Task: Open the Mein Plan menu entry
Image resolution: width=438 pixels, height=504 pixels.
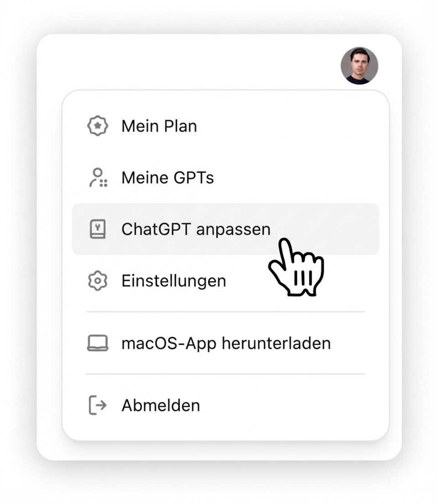Action: (x=159, y=126)
